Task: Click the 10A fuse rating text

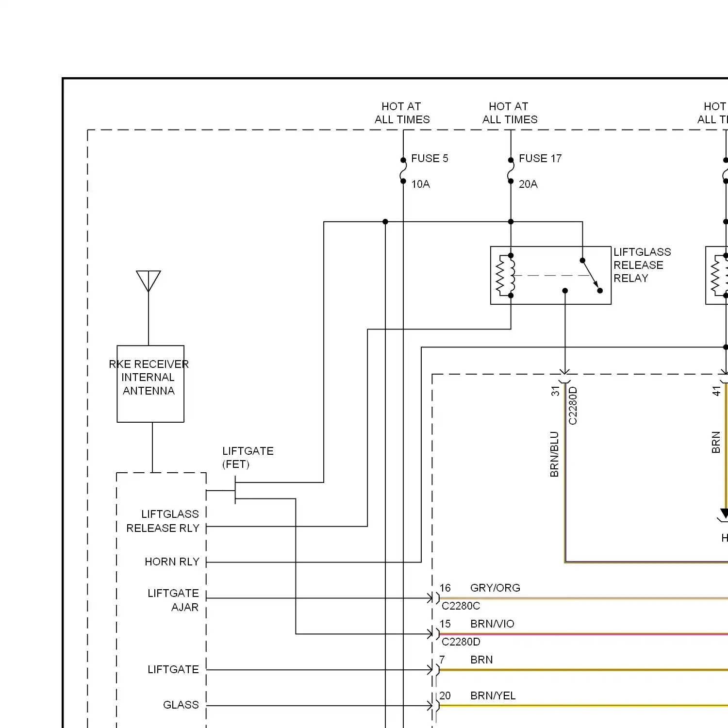Action: tap(420, 184)
